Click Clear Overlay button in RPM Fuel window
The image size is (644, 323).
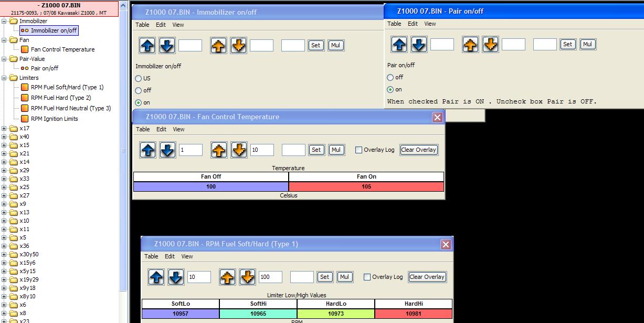427,277
